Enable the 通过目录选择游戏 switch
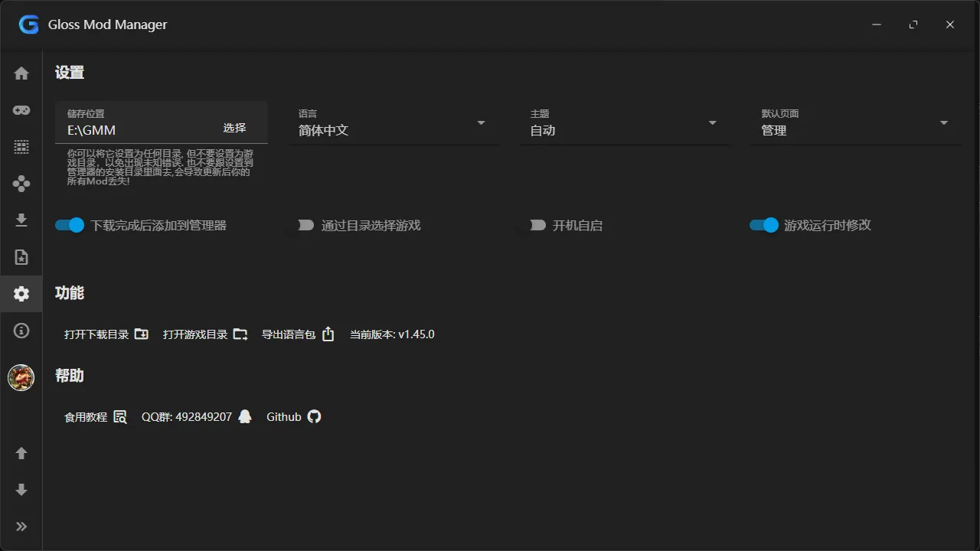980x551 pixels. point(305,225)
